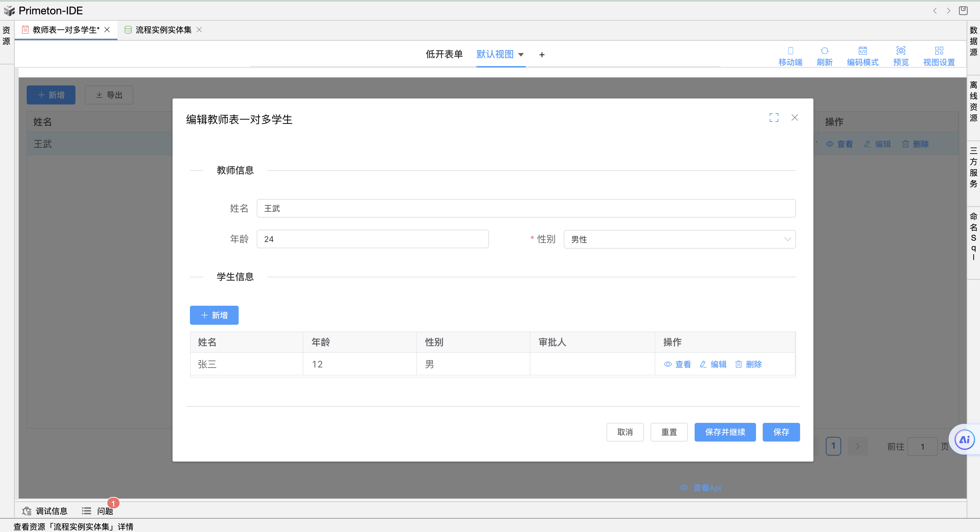
Task: Click the fullscreen expand icon in dialog
Action: (x=773, y=117)
